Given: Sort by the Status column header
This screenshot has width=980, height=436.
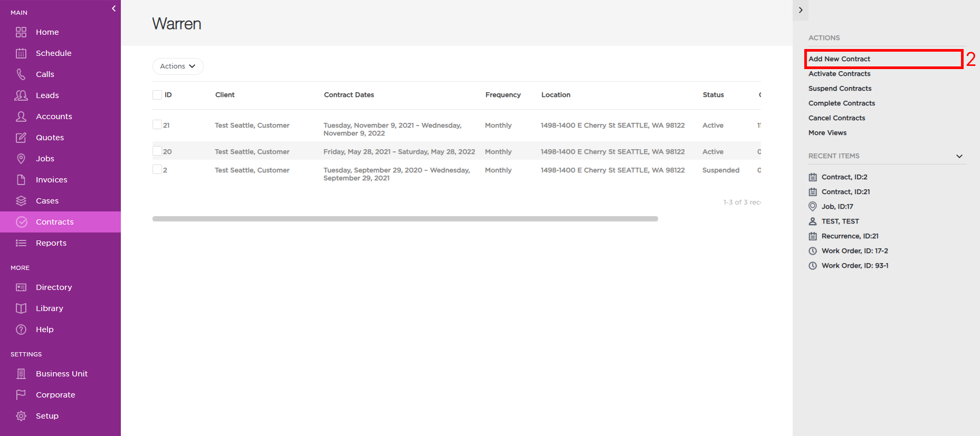Looking at the screenshot, I should click(x=713, y=95).
